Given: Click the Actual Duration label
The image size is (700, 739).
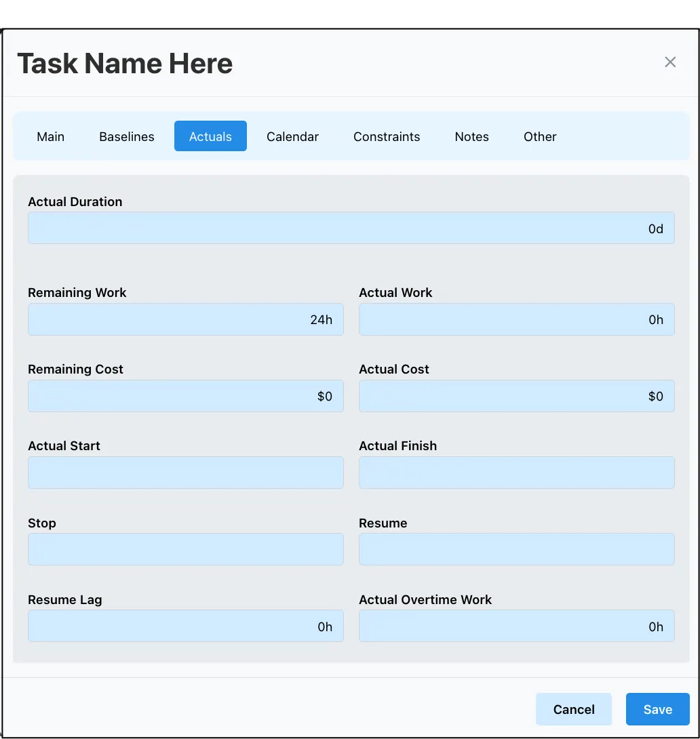Looking at the screenshot, I should 75,202.
